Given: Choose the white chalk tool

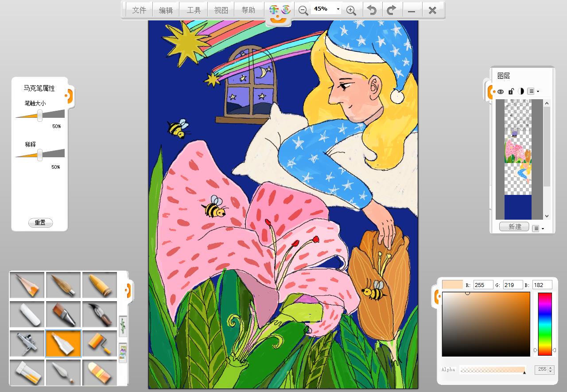Looking at the screenshot, I should (27, 314).
